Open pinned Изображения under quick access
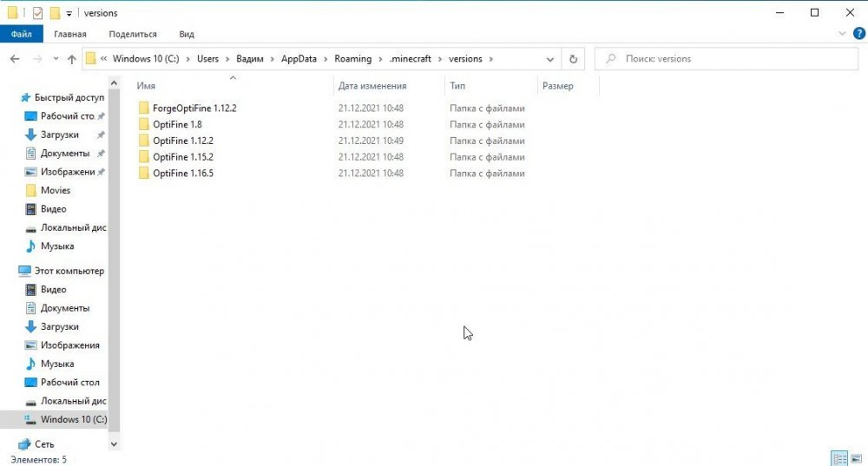868x466 pixels. [x=67, y=172]
